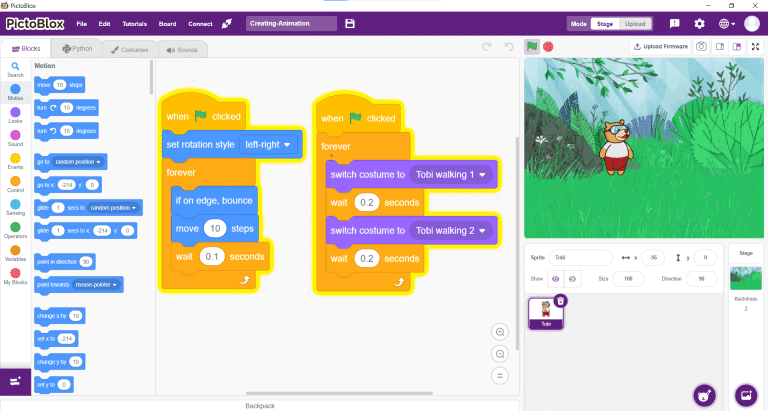
Task: Select the Variables block category
Action: point(15,253)
